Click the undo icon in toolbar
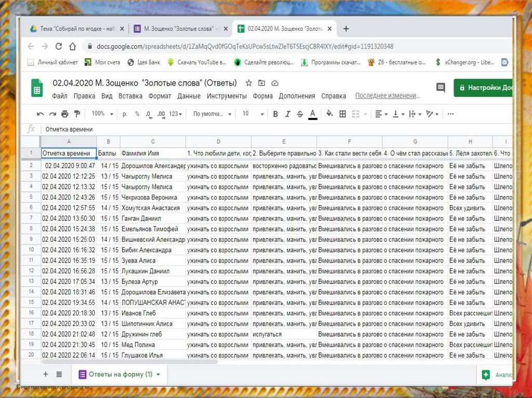The height and width of the screenshot is (398, 532). pyautogui.click(x=40, y=114)
